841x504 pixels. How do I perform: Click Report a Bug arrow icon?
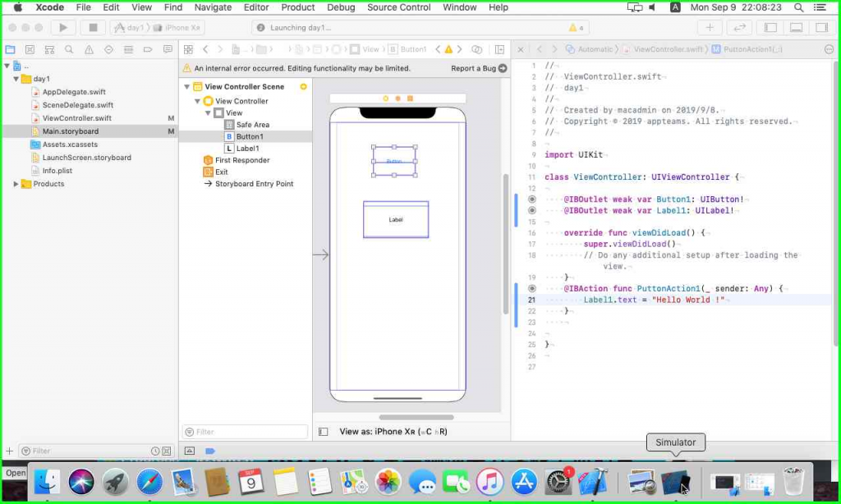[x=503, y=68]
